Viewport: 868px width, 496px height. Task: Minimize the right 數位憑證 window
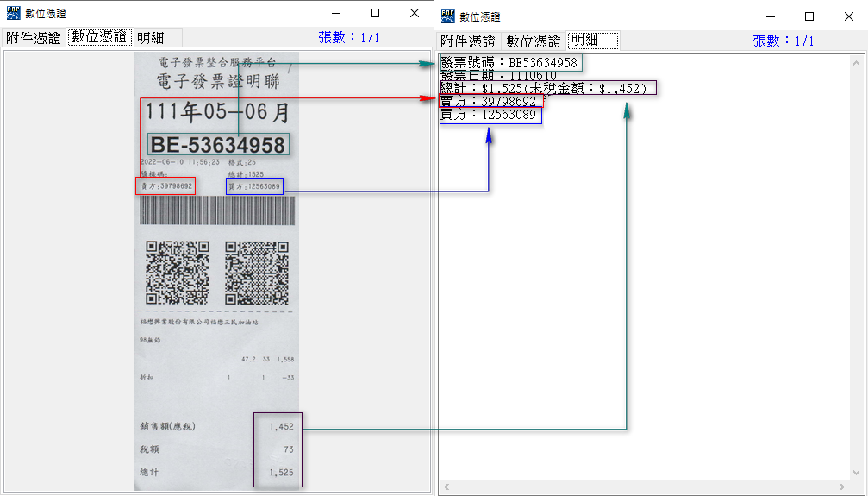click(771, 16)
